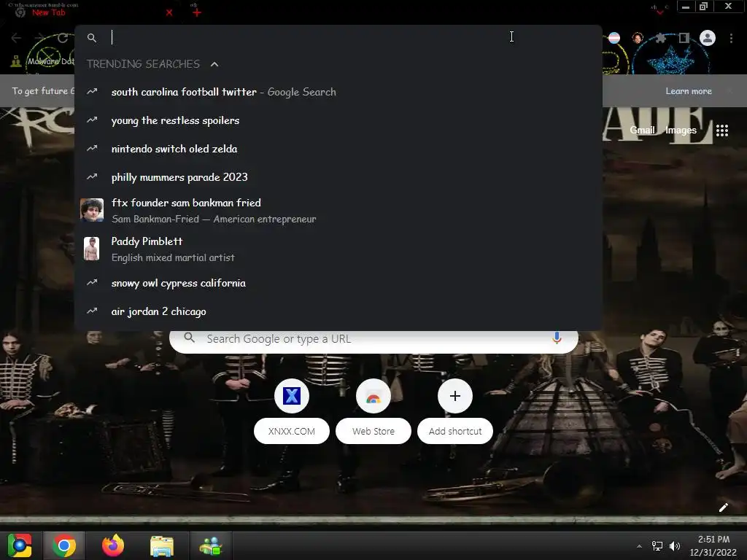The image size is (747, 560).
Task: Open Firefox from the taskbar
Action: click(113, 545)
